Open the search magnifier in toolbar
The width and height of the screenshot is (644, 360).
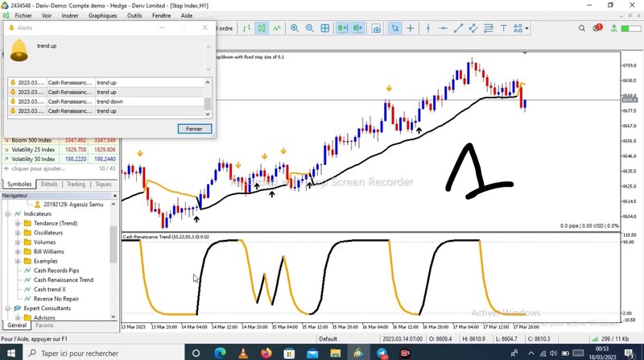(582, 28)
